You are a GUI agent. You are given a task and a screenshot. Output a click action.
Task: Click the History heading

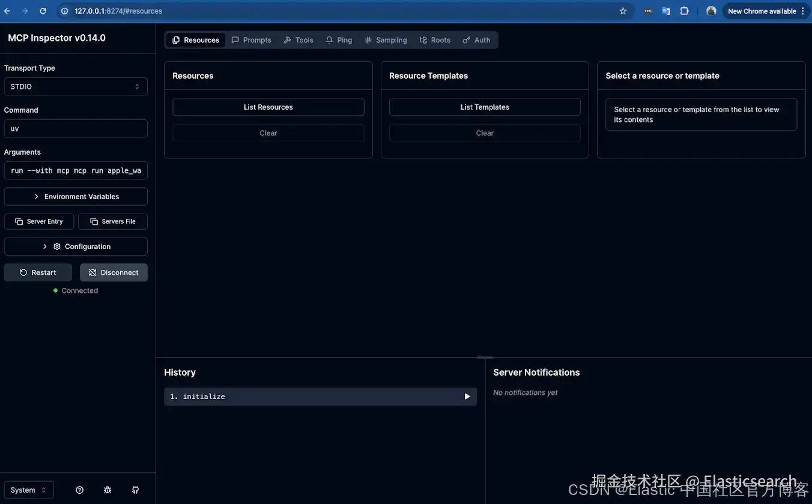180,373
